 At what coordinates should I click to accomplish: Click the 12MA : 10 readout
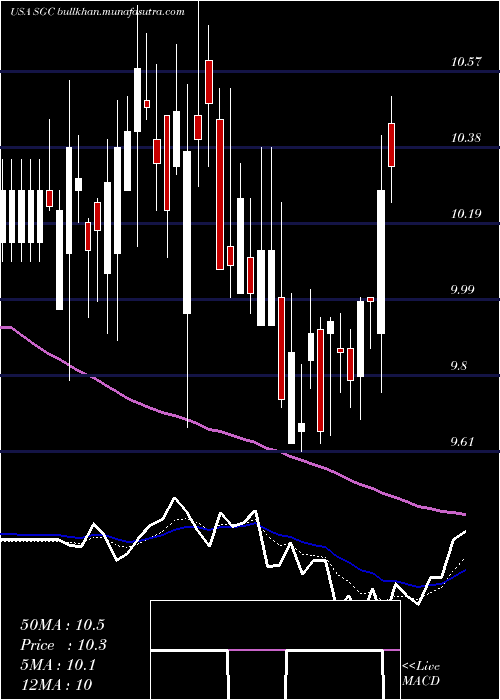[56, 685]
